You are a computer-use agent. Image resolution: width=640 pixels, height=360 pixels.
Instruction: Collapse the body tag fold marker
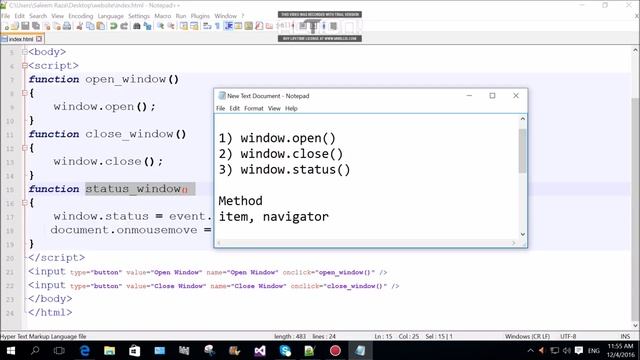click(x=25, y=52)
